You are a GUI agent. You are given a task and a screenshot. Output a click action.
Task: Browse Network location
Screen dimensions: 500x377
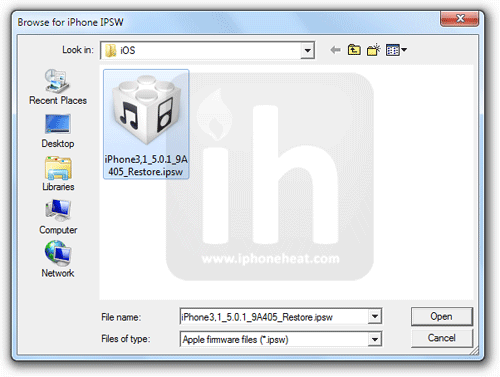(x=58, y=259)
